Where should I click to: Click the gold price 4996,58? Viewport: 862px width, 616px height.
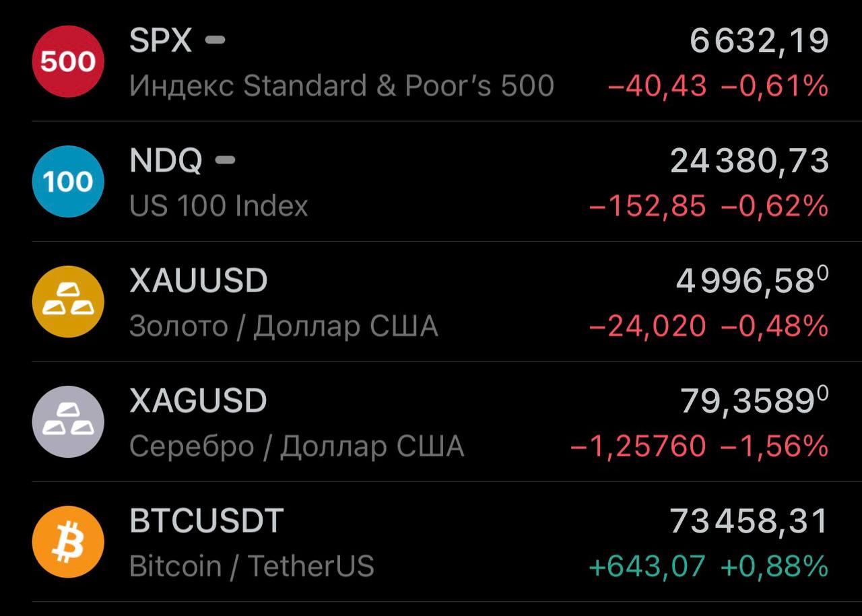[745, 281]
